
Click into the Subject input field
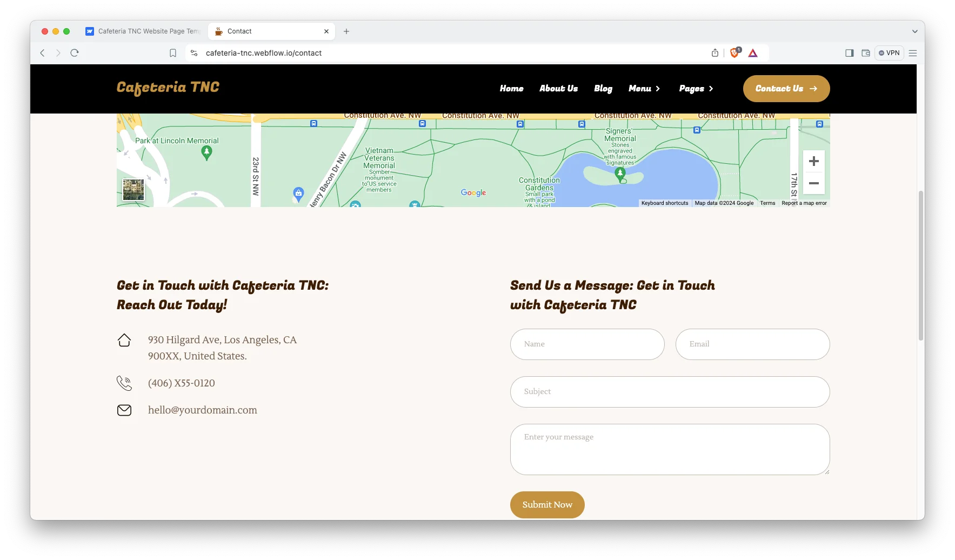coord(670,392)
